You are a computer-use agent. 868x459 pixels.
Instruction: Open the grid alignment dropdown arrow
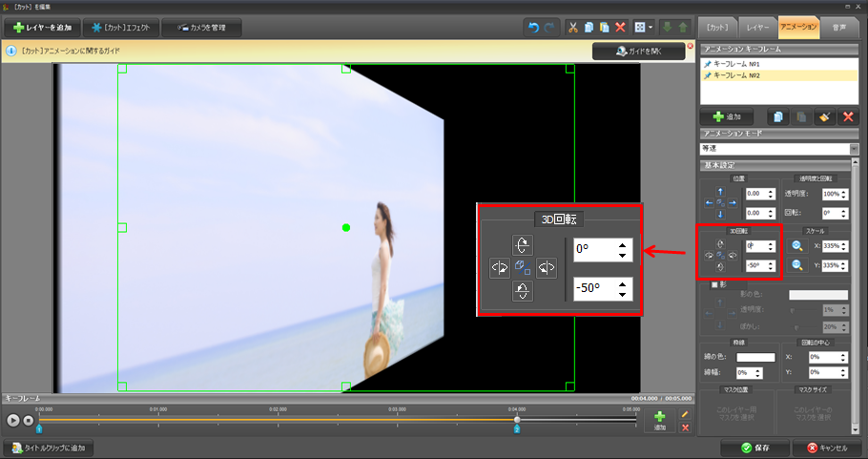(x=651, y=28)
